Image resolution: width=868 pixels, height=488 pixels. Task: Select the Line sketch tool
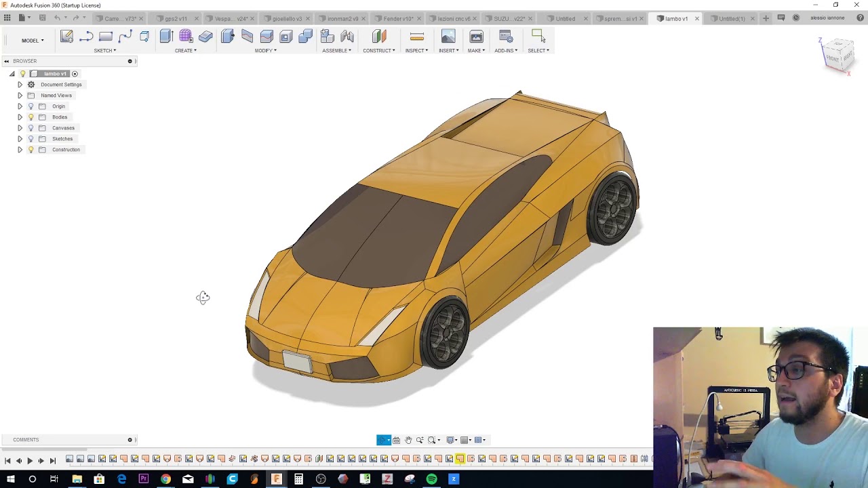pos(86,37)
